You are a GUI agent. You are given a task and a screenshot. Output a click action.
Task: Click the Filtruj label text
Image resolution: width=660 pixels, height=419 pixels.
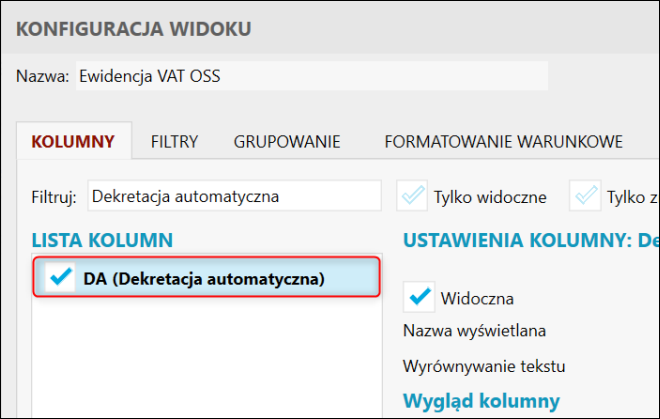coord(54,197)
